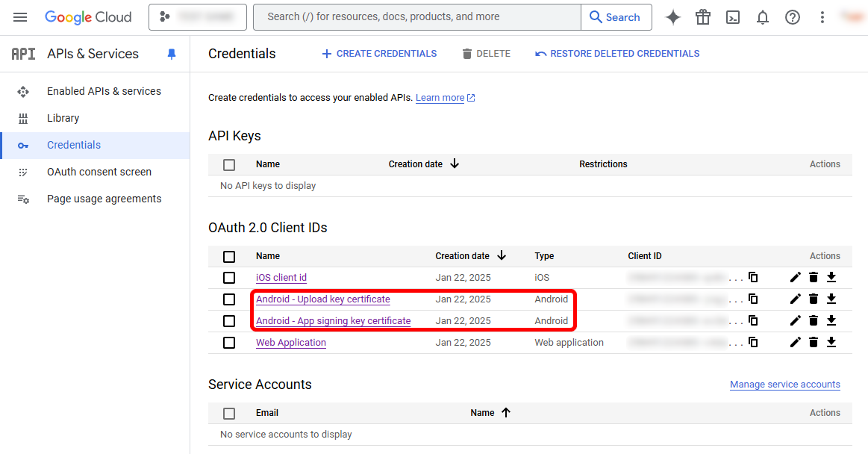Open Manage service accounts link
Screen dimensions: 868x454
(785, 385)
